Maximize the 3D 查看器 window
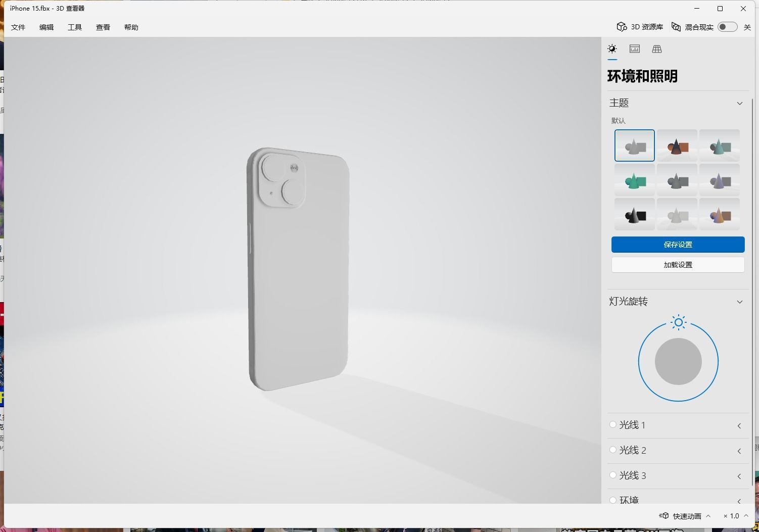 pos(720,9)
